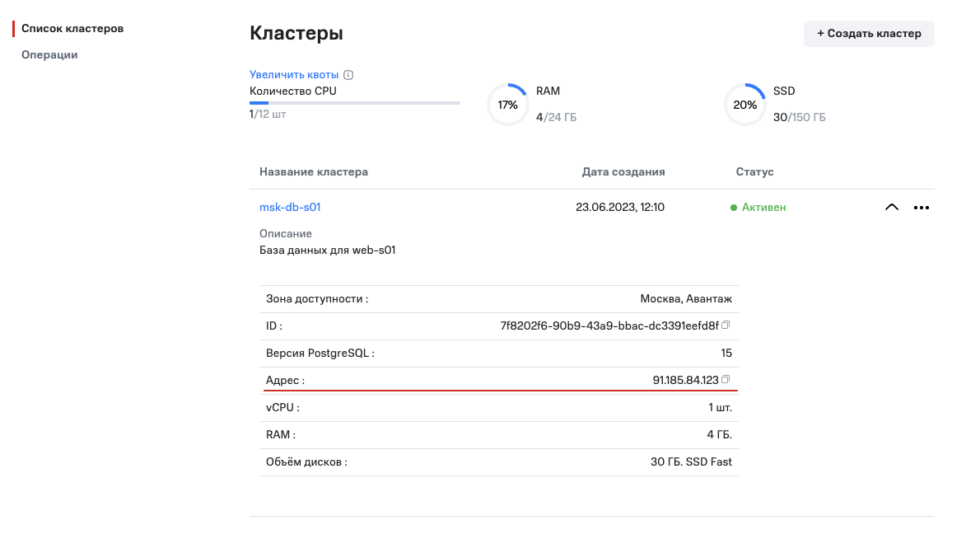980x548 pixels.
Task: Copy the IP address 91.185.84.123
Action: pyautogui.click(x=726, y=380)
